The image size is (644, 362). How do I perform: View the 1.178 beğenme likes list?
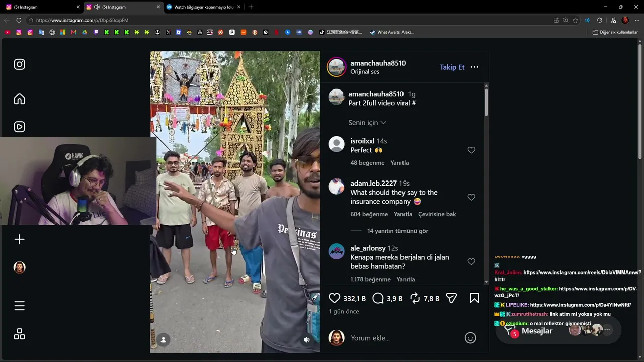click(x=370, y=279)
